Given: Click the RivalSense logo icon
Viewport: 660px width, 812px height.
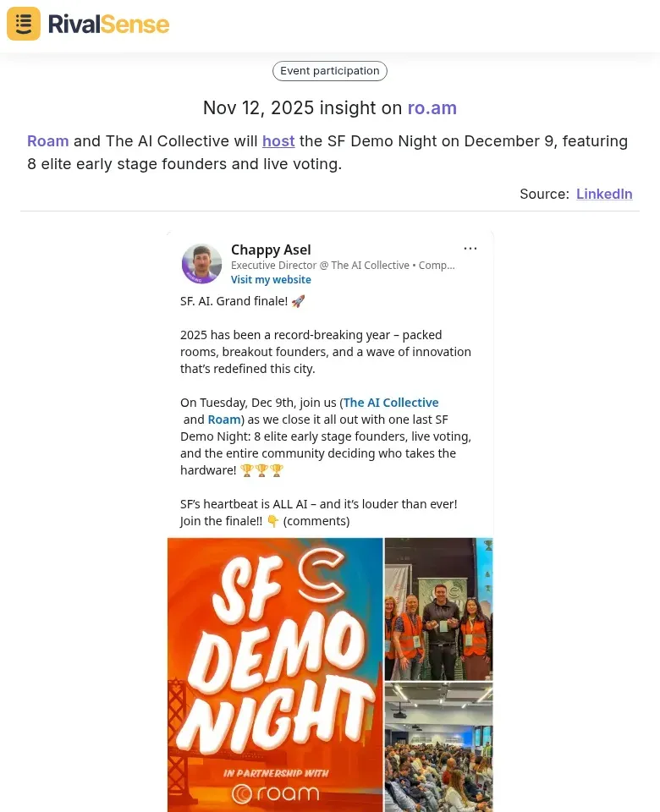Looking at the screenshot, I should tap(23, 24).
